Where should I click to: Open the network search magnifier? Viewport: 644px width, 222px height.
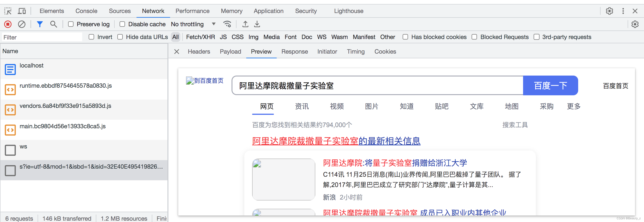(54, 24)
